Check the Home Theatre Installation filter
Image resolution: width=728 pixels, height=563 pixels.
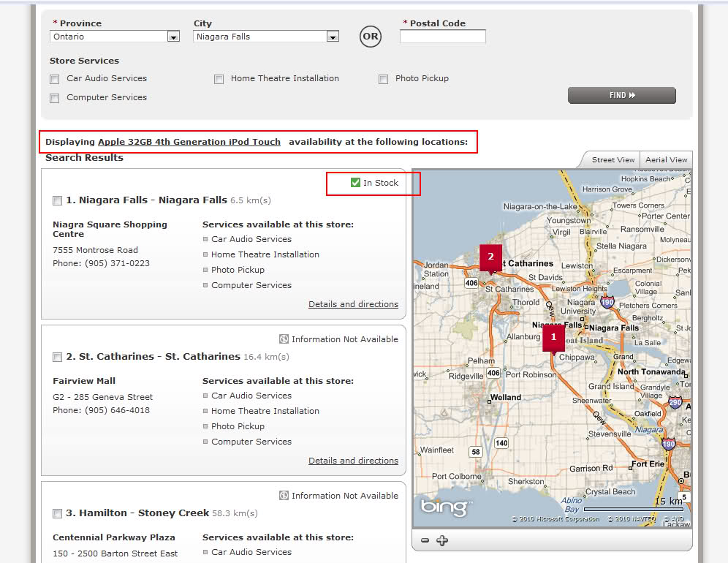(x=219, y=79)
